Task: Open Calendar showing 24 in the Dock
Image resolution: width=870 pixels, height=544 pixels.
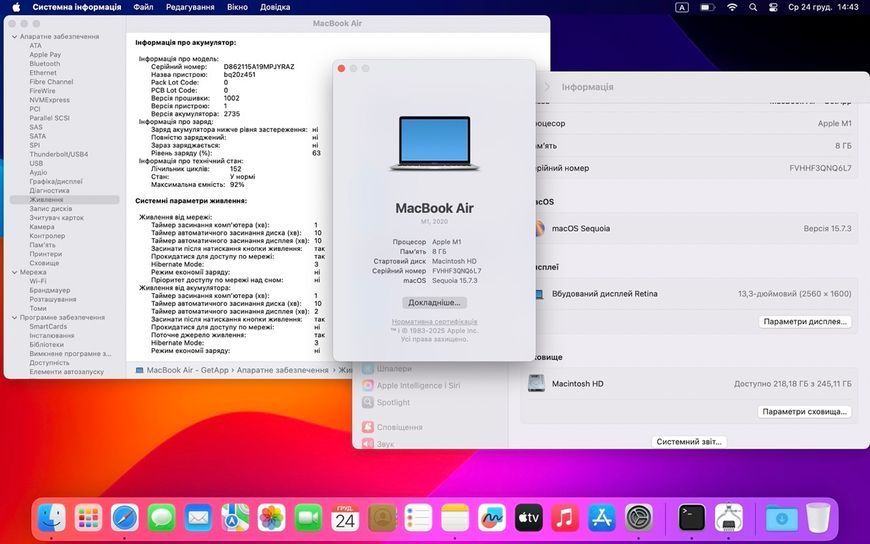Action: (x=345, y=518)
